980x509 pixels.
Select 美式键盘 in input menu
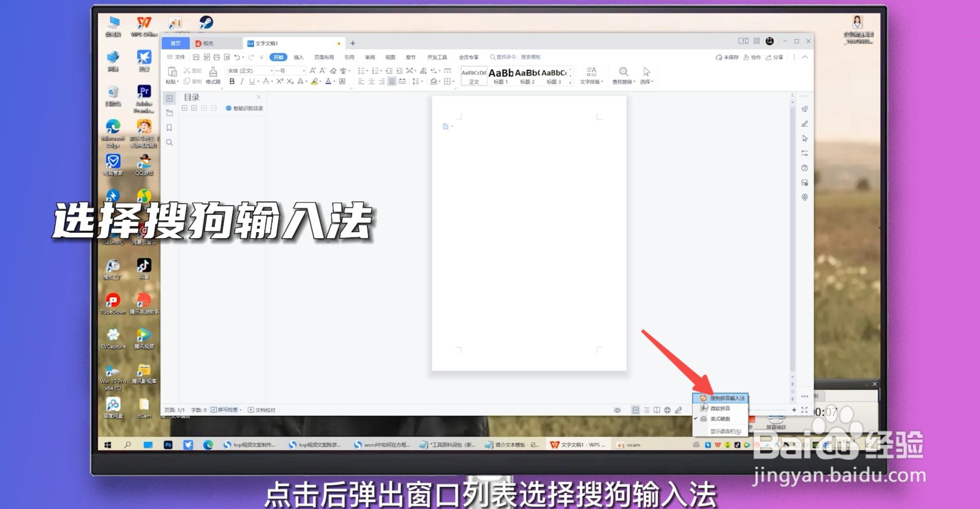click(721, 419)
